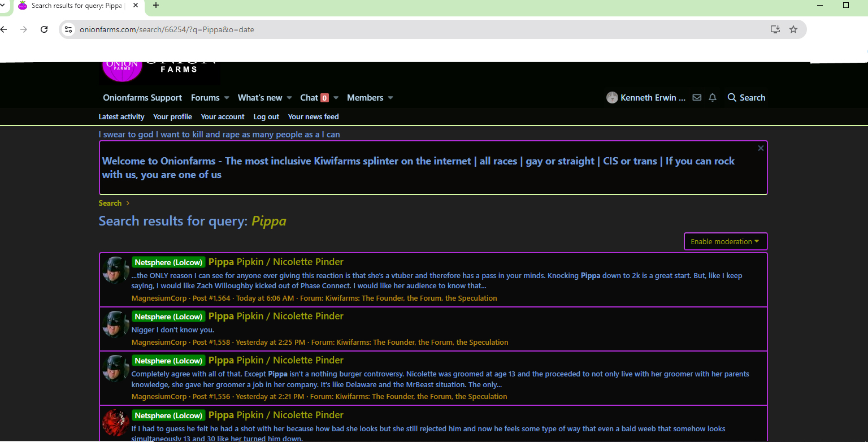The width and height of the screenshot is (868, 442).
Task: Click the purple notice text above the banner
Action: (x=219, y=135)
